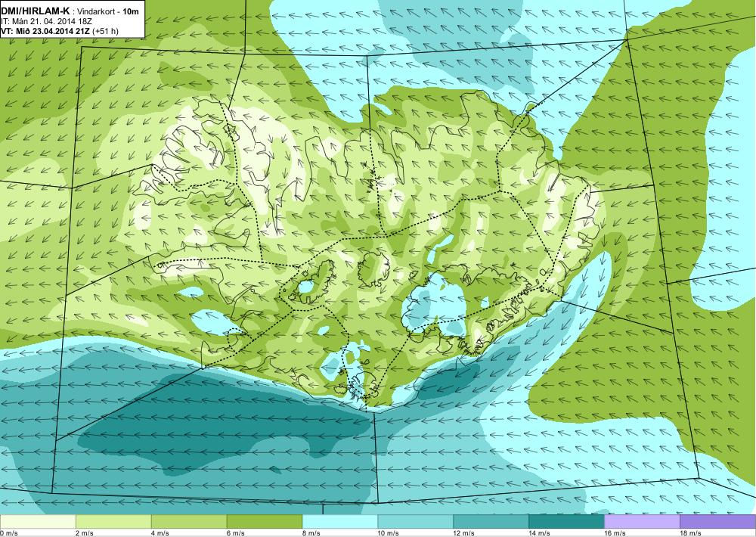Pick the 4–6 m/s green legend swatch
Viewport: 756px width, 537px height.
(x=189, y=522)
